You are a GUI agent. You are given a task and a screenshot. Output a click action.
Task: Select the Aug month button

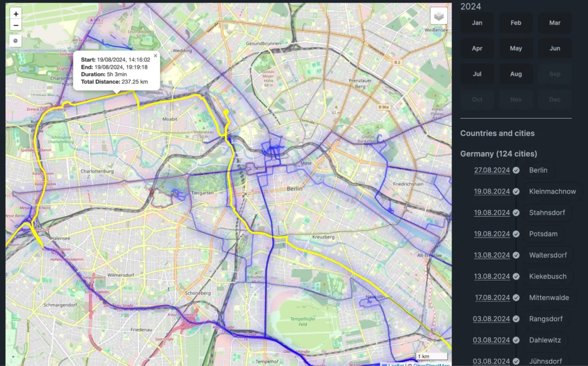click(516, 74)
